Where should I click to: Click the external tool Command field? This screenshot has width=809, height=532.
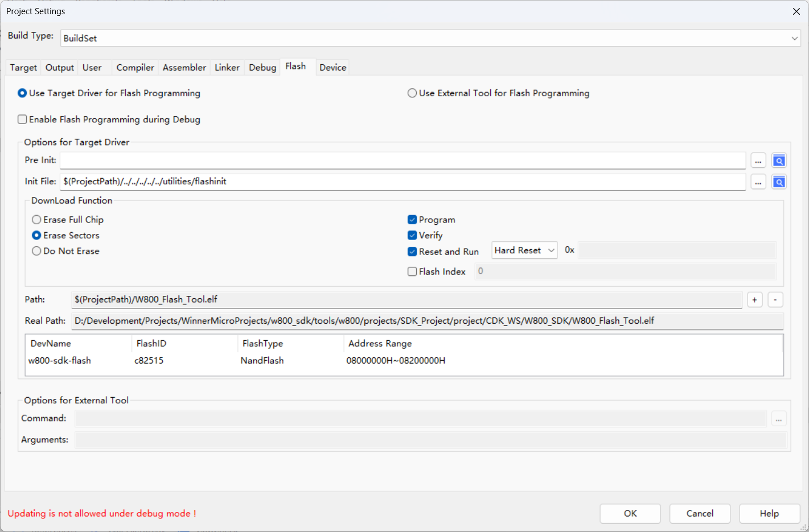tap(421, 419)
